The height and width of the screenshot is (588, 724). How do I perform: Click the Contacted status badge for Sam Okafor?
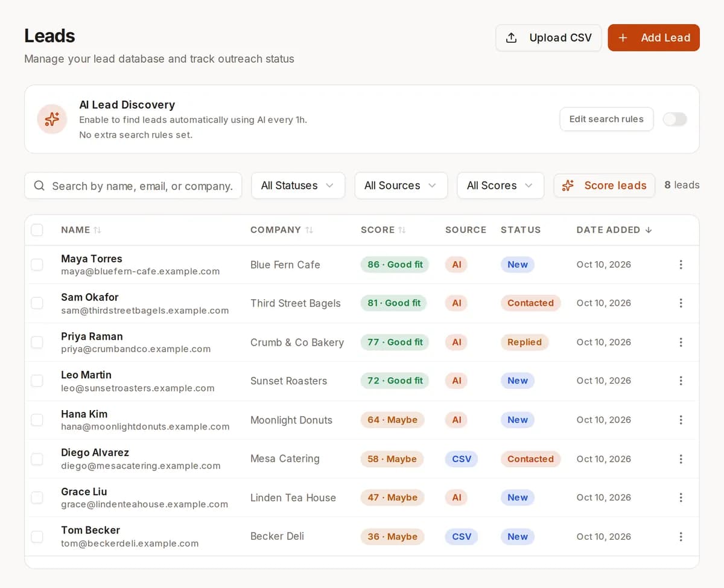pyautogui.click(x=530, y=303)
